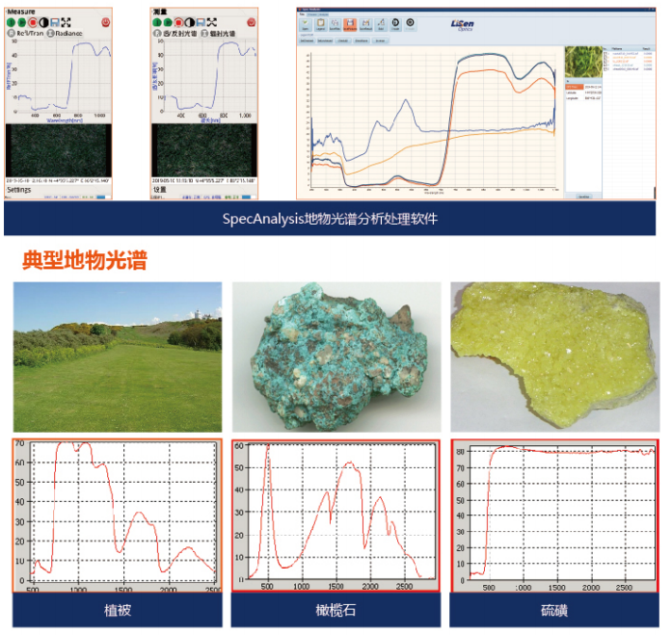Click grass sample photo in SpecAnalysis window
Image resolution: width=672 pixels, height=635 pixels.
583,62
